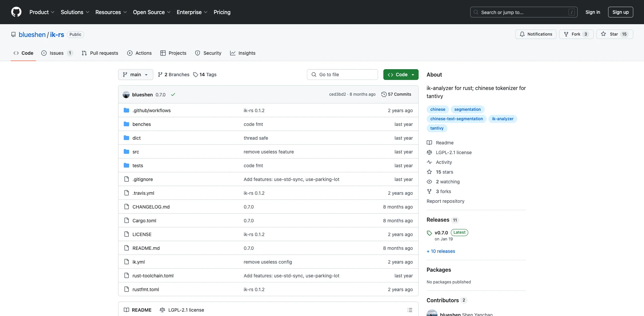Screen dimensions: 644x316
Task: Expand the main branch dropdown
Action: pos(136,75)
